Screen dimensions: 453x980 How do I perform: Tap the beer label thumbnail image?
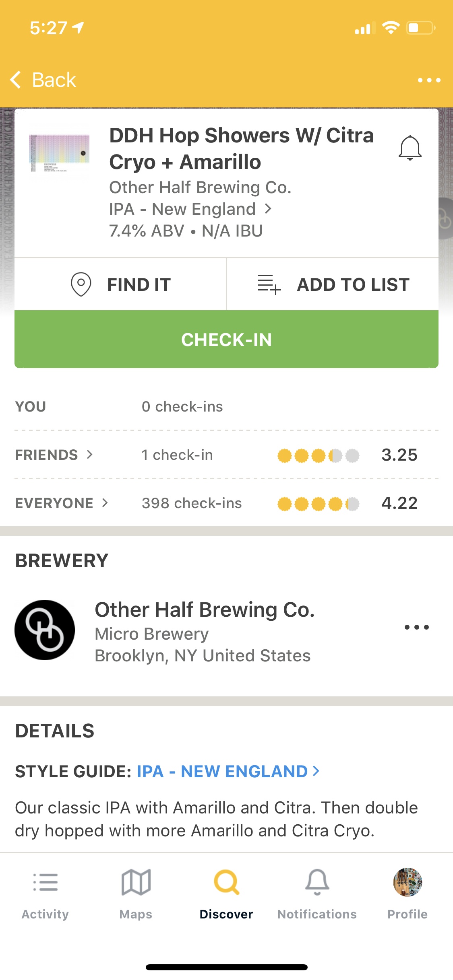(x=59, y=153)
